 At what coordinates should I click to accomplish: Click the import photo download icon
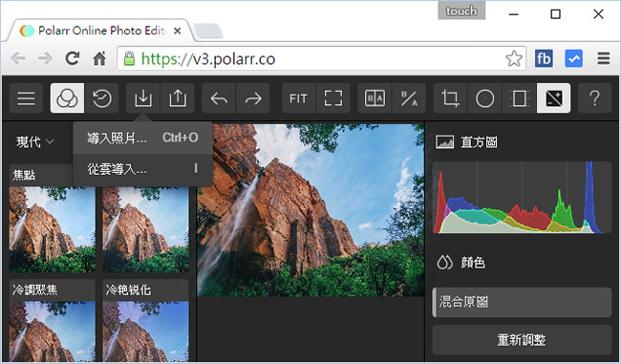click(x=143, y=98)
